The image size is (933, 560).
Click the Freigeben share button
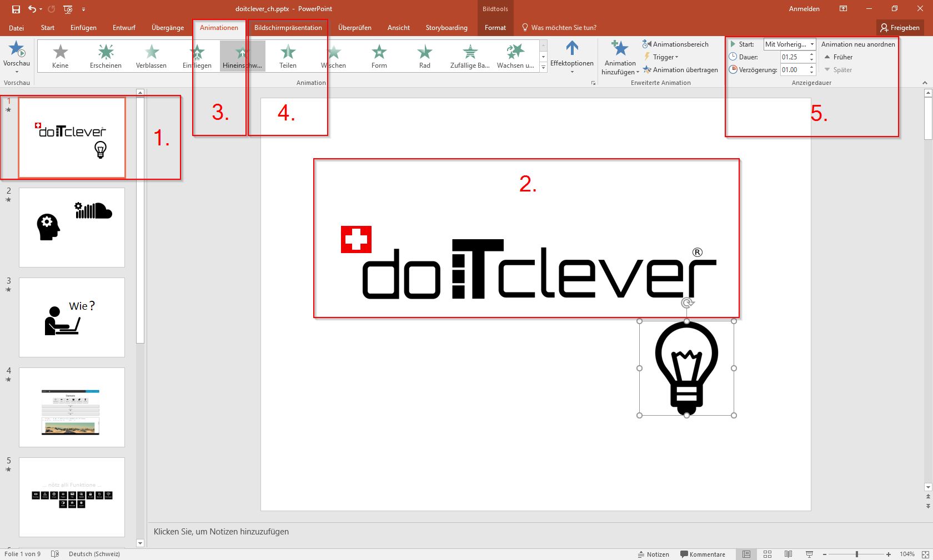pos(899,28)
